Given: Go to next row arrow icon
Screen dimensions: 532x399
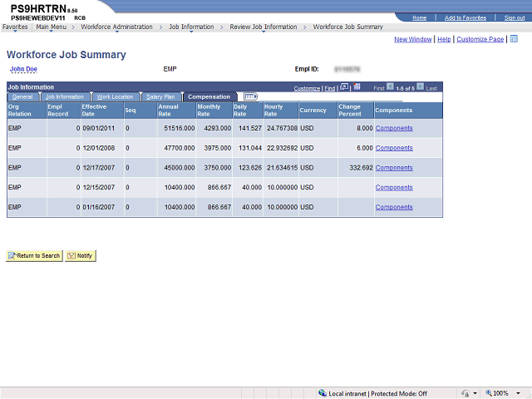Looking at the screenshot, I should click(420, 86).
